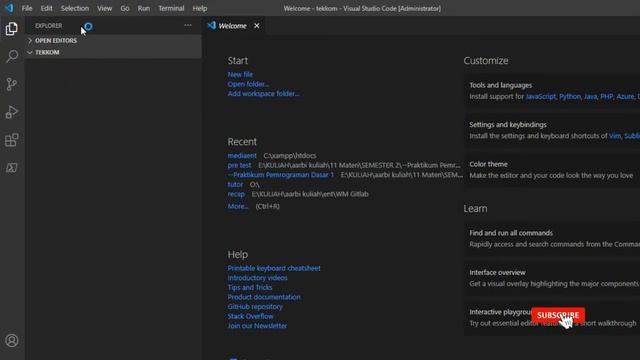Open the Explorer view in the activity bar
Image resolution: width=640 pixels, height=360 pixels.
(11, 29)
